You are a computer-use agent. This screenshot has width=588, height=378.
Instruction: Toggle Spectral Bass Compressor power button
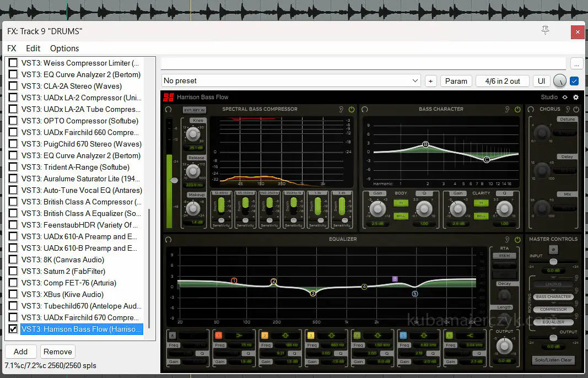click(x=352, y=109)
